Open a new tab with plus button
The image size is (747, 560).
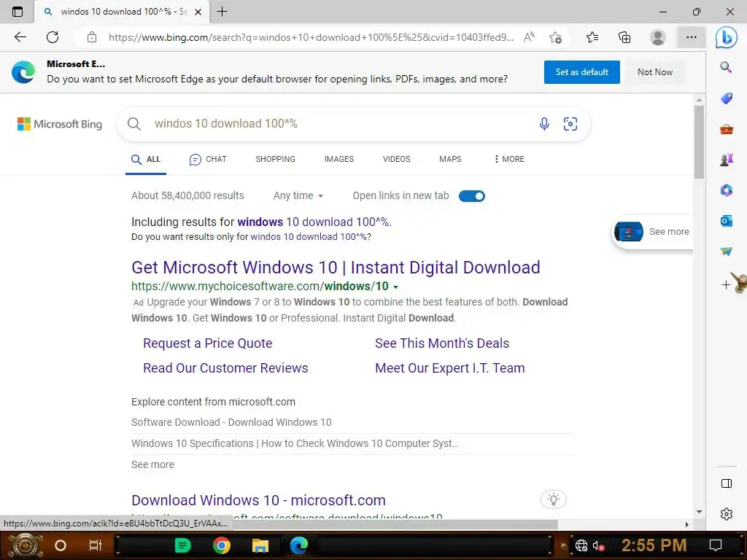click(222, 12)
